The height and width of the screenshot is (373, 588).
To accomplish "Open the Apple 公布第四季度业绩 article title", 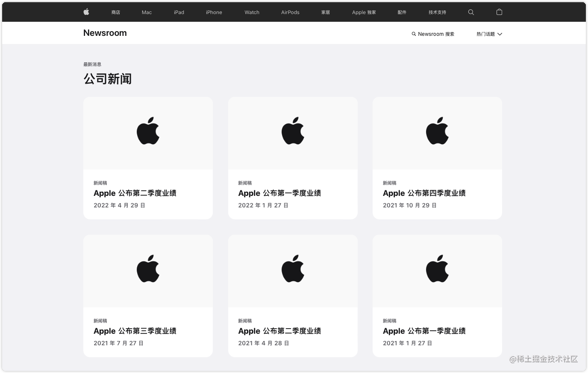I will 424,193.
